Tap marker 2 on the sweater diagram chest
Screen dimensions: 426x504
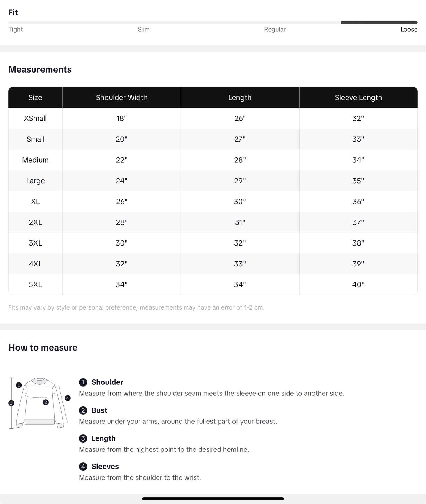coord(46,402)
